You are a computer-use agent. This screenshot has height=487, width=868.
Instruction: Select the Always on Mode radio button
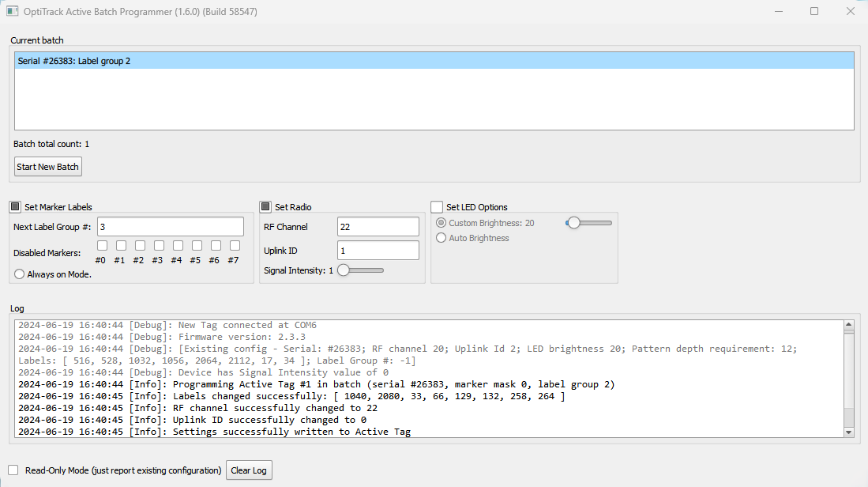tap(20, 274)
